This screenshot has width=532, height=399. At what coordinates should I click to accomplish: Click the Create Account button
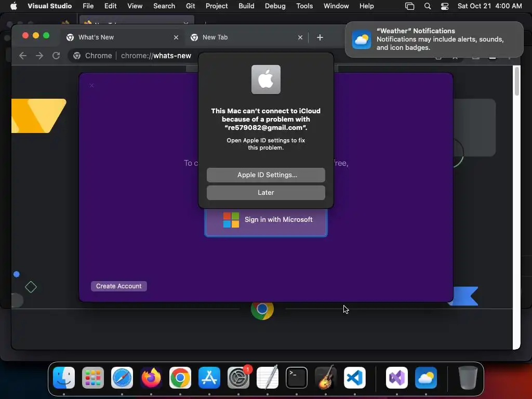click(x=119, y=286)
